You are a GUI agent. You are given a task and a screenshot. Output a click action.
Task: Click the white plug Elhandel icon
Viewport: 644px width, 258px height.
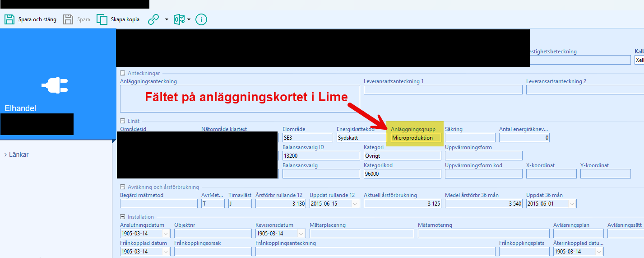[x=55, y=85]
